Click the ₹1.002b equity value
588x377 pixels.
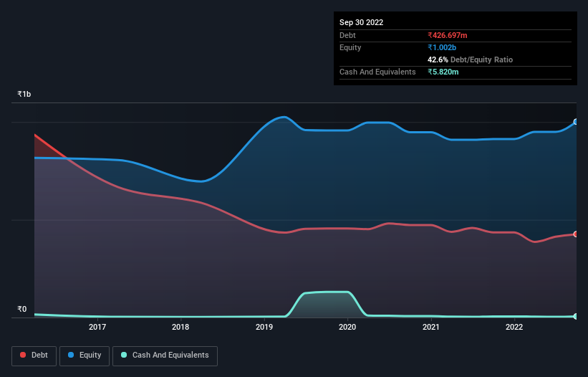[x=442, y=47]
